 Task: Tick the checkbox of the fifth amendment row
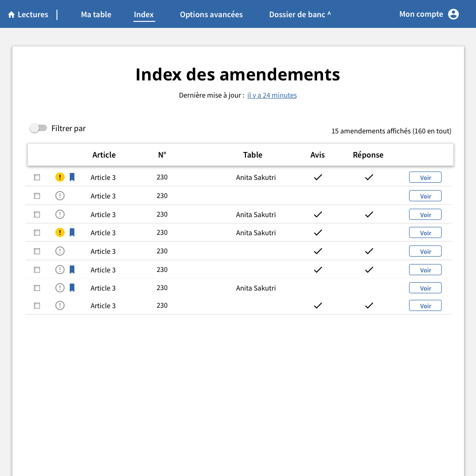[37, 251]
